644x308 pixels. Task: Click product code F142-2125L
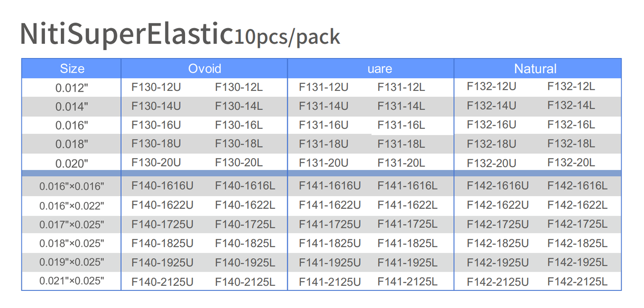coord(577,281)
